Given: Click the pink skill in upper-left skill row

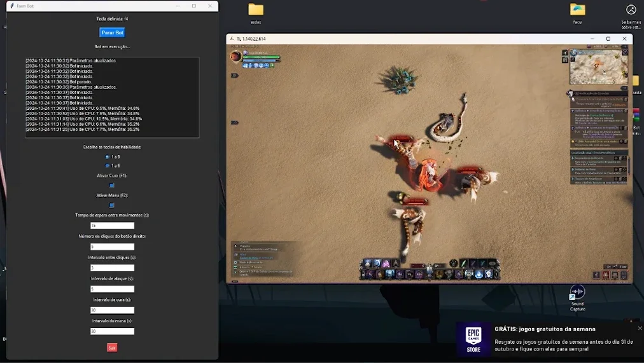Looking at the screenshot, I should 386,263.
